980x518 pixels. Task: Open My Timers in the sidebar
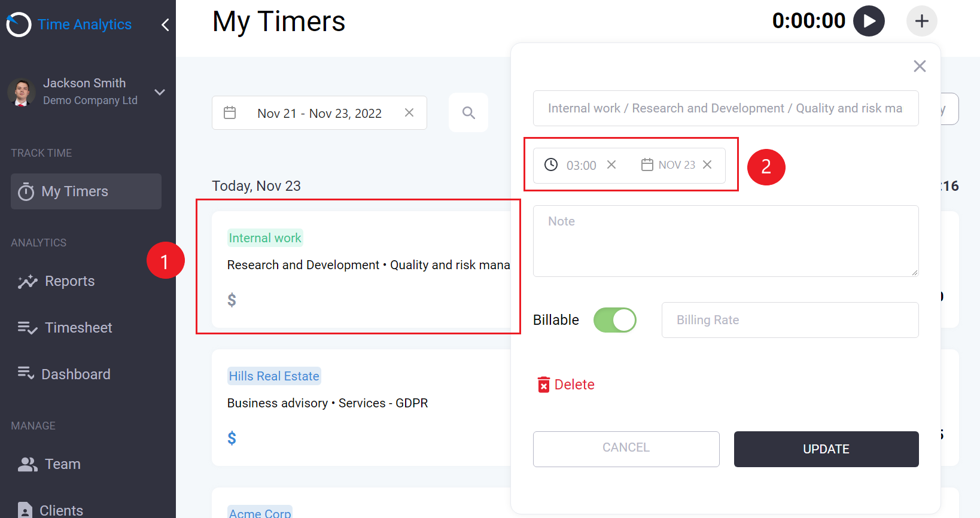(x=86, y=191)
